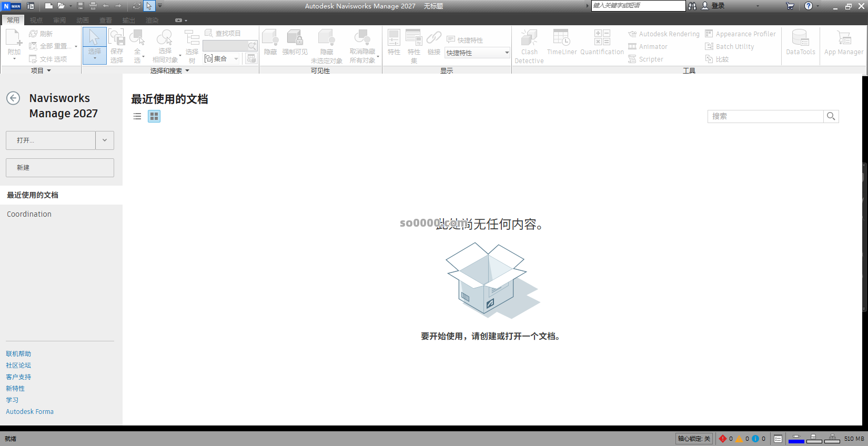Open the Quick Properties (快捷特性) combo box

tap(478, 53)
